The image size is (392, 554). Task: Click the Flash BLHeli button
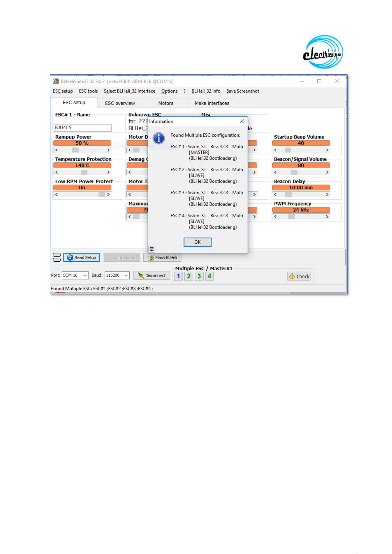tap(162, 257)
